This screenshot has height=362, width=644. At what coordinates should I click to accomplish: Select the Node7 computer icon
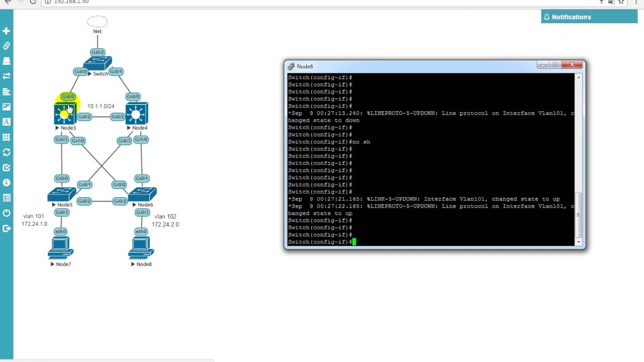point(60,248)
